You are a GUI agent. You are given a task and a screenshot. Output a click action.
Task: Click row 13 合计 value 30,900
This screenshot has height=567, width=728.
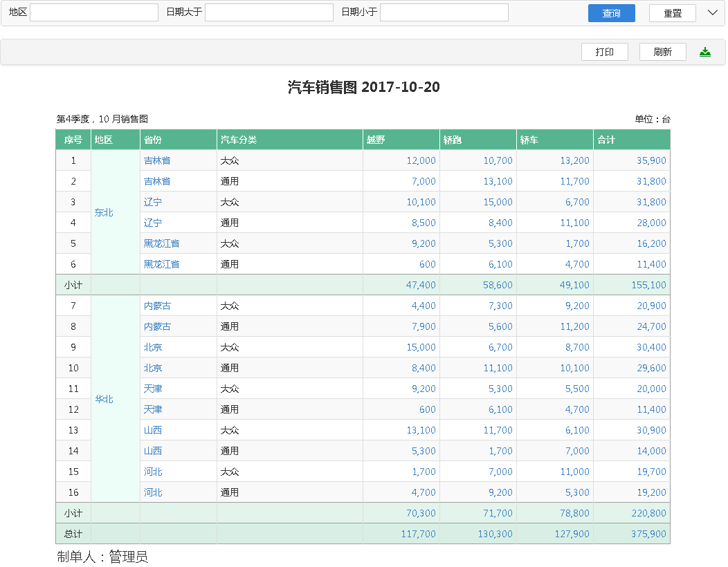pyautogui.click(x=651, y=430)
